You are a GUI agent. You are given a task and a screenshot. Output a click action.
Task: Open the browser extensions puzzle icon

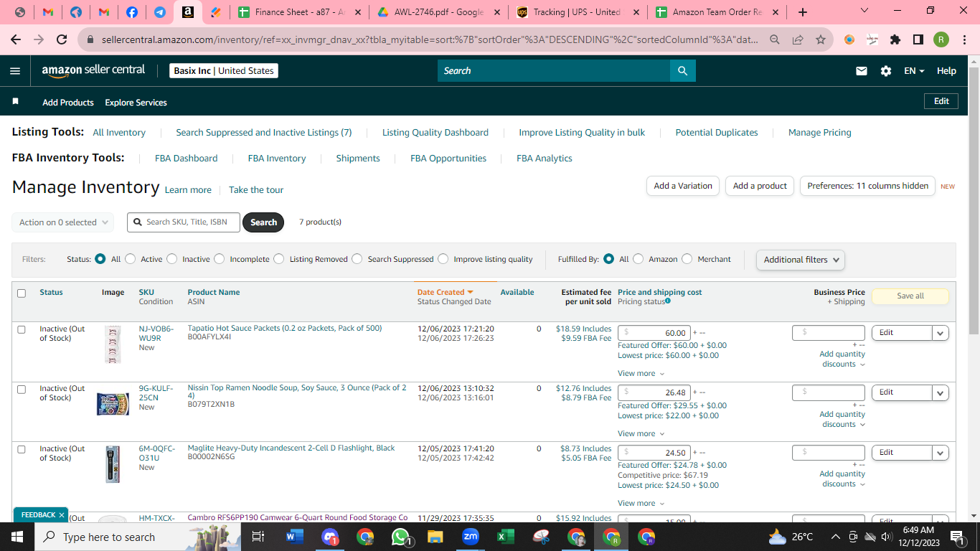pyautogui.click(x=895, y=39)
